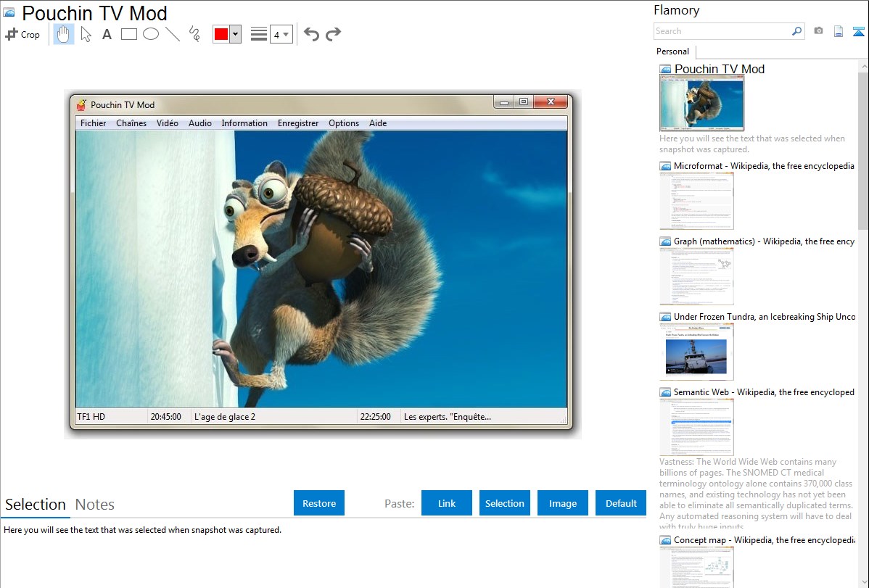Pick the rectangle drawing tool
This screenshot has width=869, height=588.
[x=128, y=34]
